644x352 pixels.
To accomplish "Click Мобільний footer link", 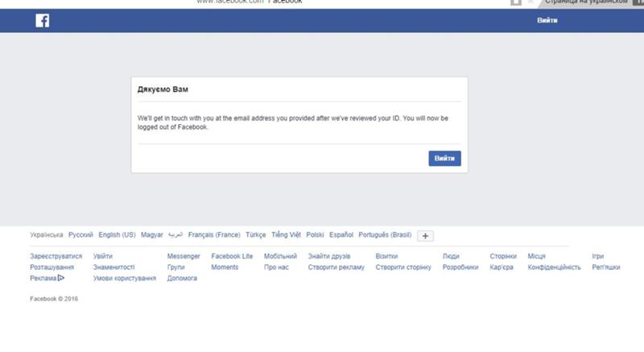I will pos(280,256).
